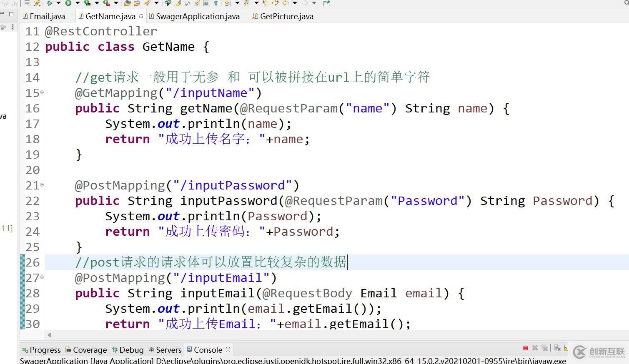The width and height of the screenshot is (629, 364).
Task: Open the Run configurations dropdown arrow
Action: [78, 3]
